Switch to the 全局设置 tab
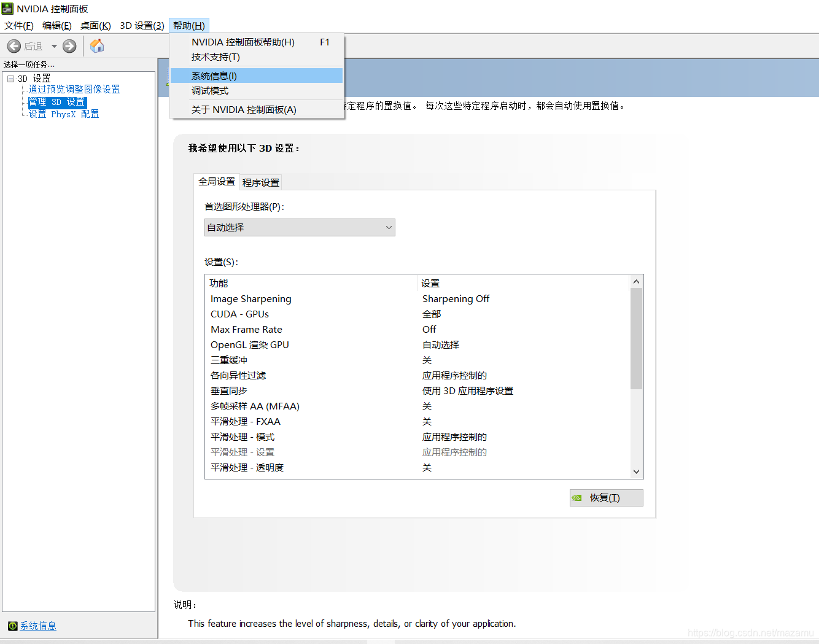Screen dimensions: 819x644 (x=217, y=182)
